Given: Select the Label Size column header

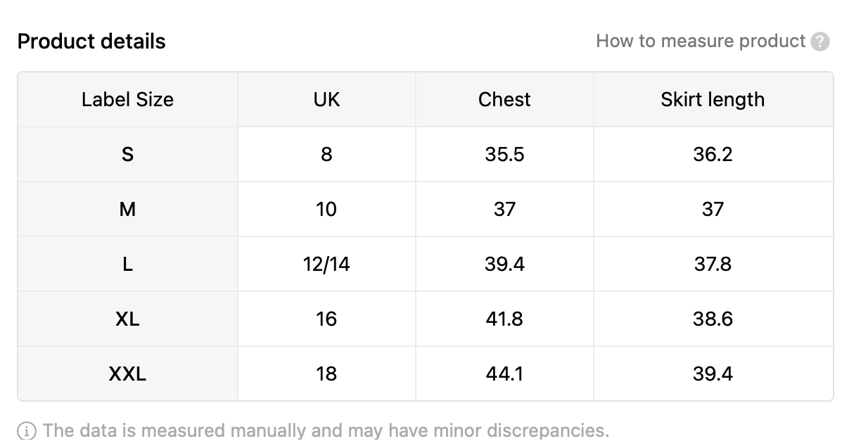Looking at the screenshot, I should [x=128, y=99].
